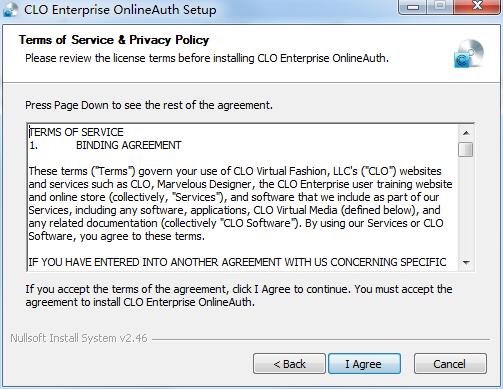Screen dimensions: 503x389
Task: Click the "CLO Enterprise OnlineAuth Setup" title bar text
Action: pos(120,9)
